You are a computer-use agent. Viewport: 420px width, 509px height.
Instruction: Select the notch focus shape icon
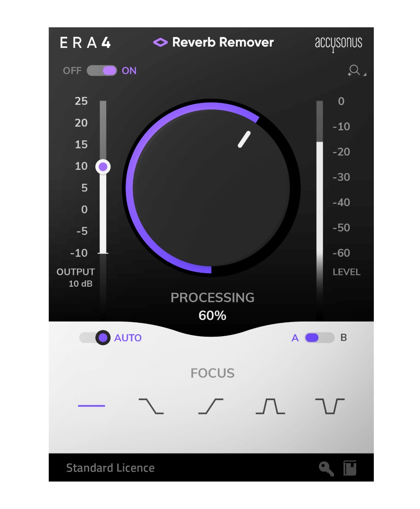tap(330, 406)
